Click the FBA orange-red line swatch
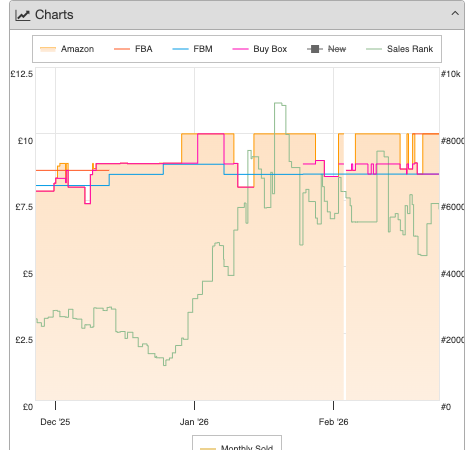Screen dimensions: 474x450 122,49
